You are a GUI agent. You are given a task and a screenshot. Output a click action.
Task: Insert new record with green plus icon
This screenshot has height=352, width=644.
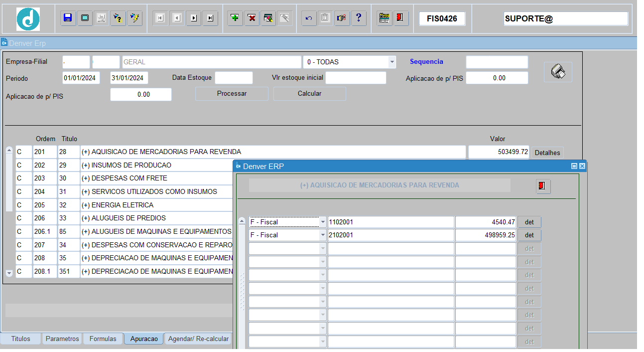click(x=235, y=18)
